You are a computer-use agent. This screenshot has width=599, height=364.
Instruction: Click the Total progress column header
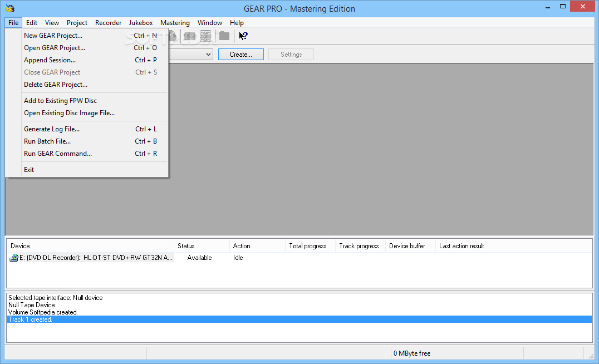click(310, 246)
